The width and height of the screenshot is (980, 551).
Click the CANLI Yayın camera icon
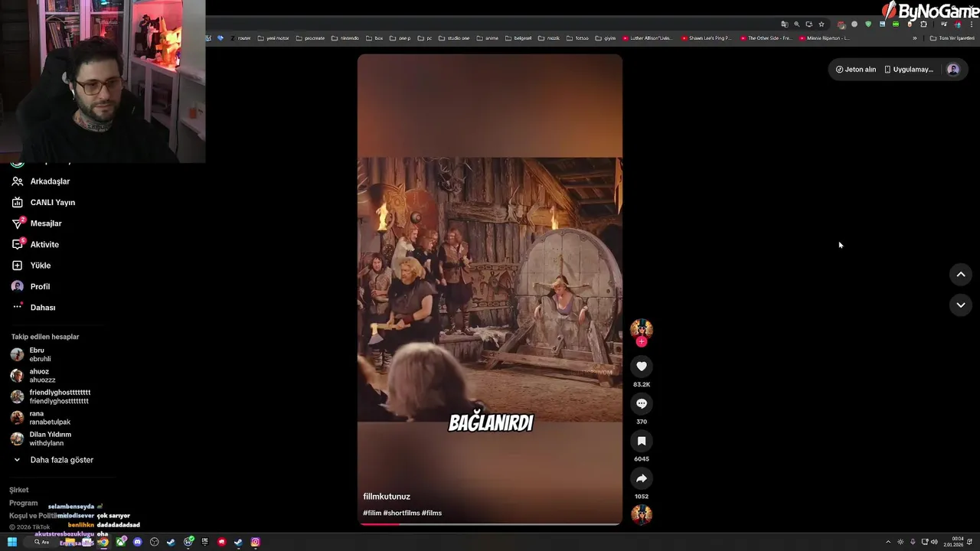(x=17, y=203)
